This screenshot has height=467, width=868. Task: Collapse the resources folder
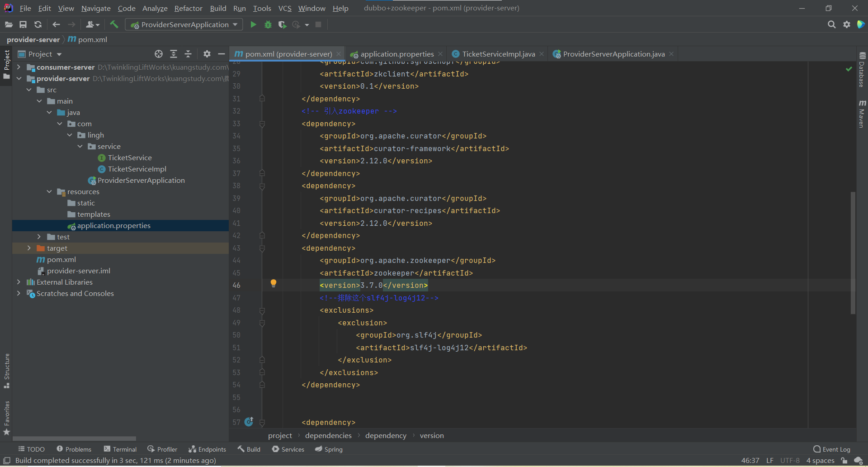(49, 191)
